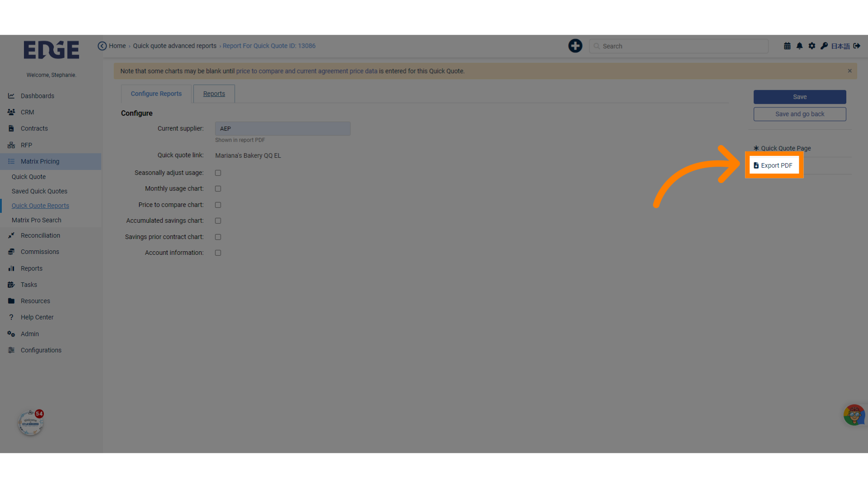Image resolution: width=868 pixels, height=488 pixels.
Task: Open the welcome badge with 54 notifications
Action: click(x=31, y=423)
